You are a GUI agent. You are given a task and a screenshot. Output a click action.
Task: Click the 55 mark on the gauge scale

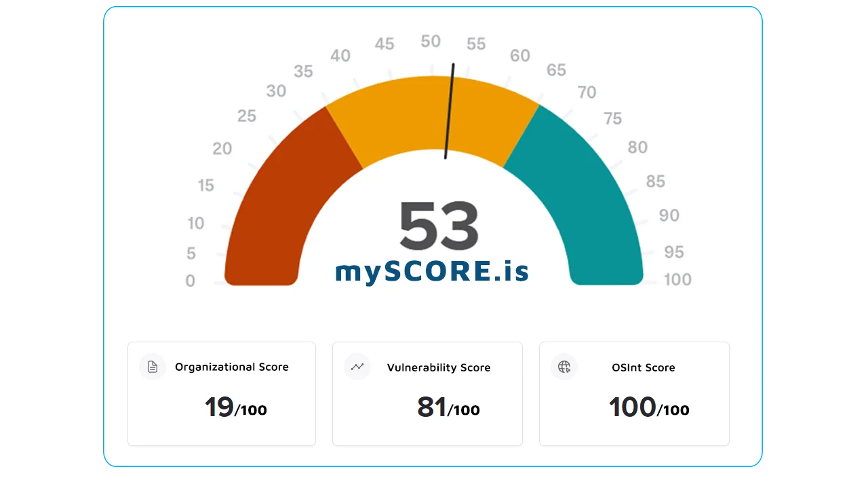tap(476, 44)
